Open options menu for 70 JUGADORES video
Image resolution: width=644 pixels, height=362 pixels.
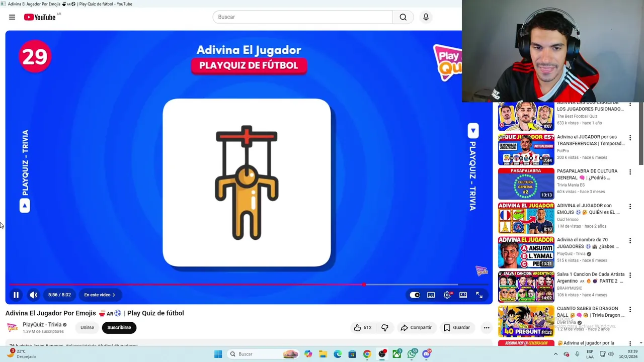(630, 241)
